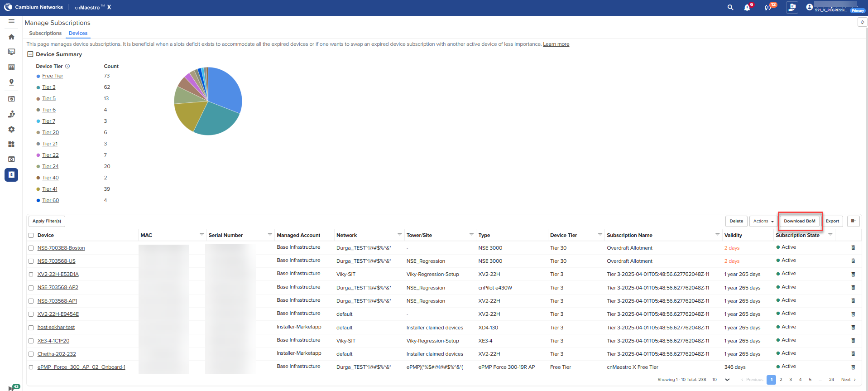Switch to the Subscriptions tab

click(45, 34)
